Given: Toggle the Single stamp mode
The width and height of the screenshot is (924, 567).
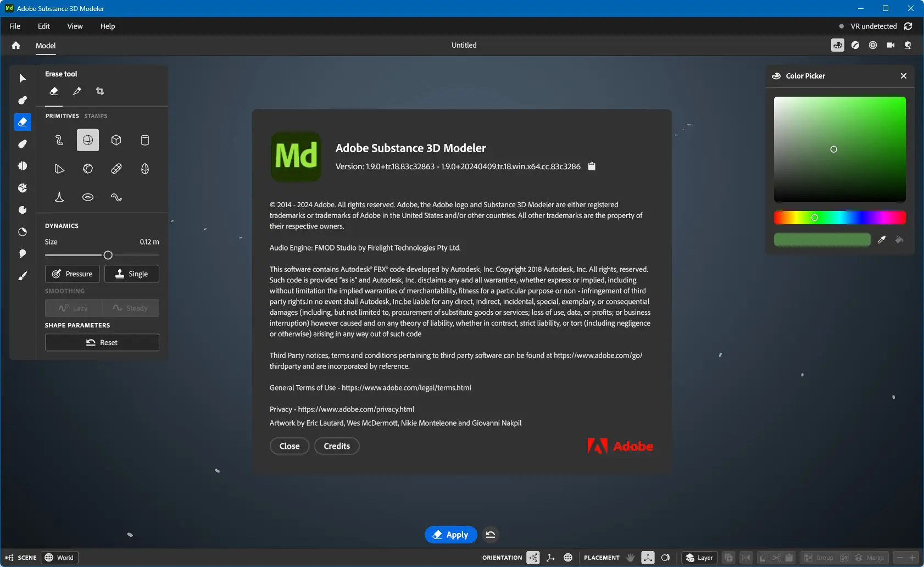Looking at the screenshot, I should [x=132, y=274].
